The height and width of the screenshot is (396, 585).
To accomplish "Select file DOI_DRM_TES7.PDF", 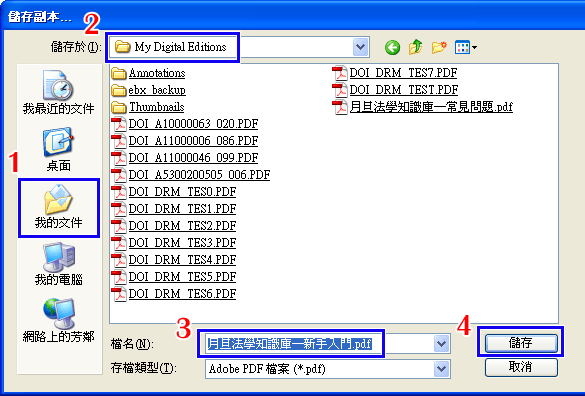I will [395, 73].
